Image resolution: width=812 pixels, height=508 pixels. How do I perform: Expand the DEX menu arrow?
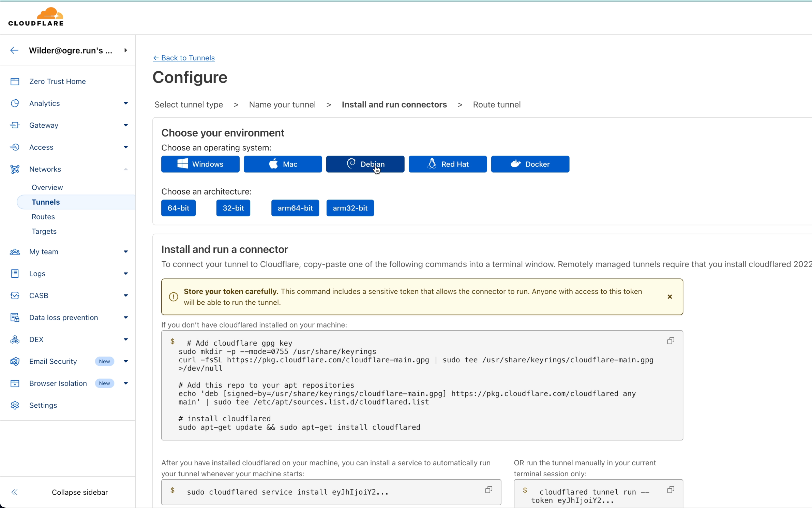tap(125, 339)
